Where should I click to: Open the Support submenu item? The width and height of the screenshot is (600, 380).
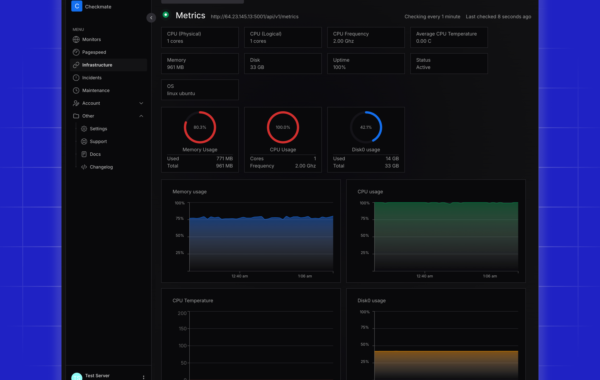point(112,142)
